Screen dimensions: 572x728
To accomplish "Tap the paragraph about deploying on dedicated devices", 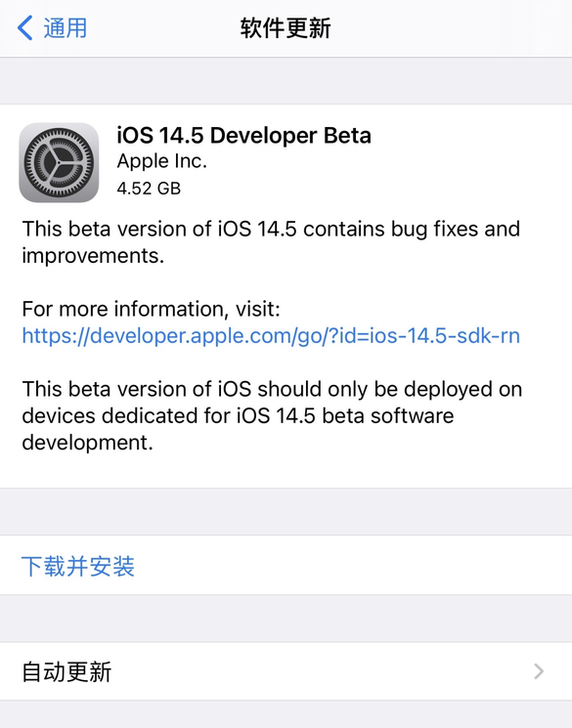I will (272, 415).
